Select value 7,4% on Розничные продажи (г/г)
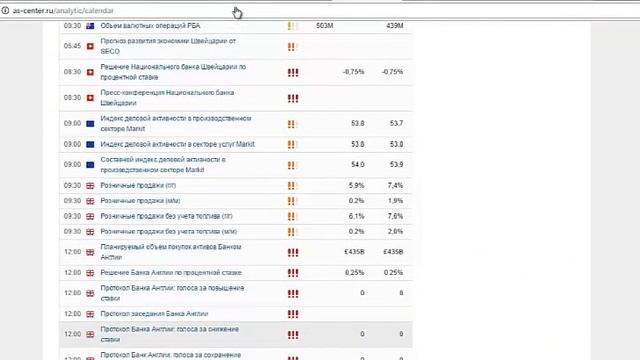 point(395,185)
